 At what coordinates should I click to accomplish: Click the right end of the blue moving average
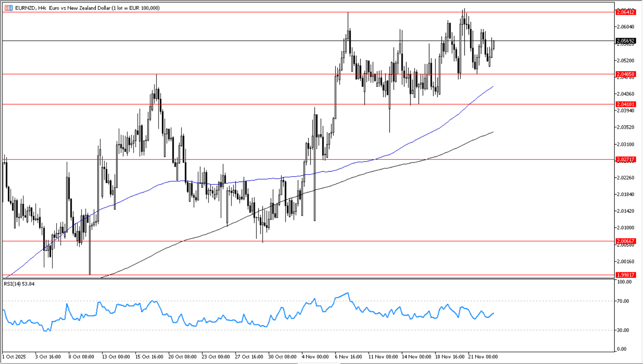pyautogui.click(x=493, y=87)
